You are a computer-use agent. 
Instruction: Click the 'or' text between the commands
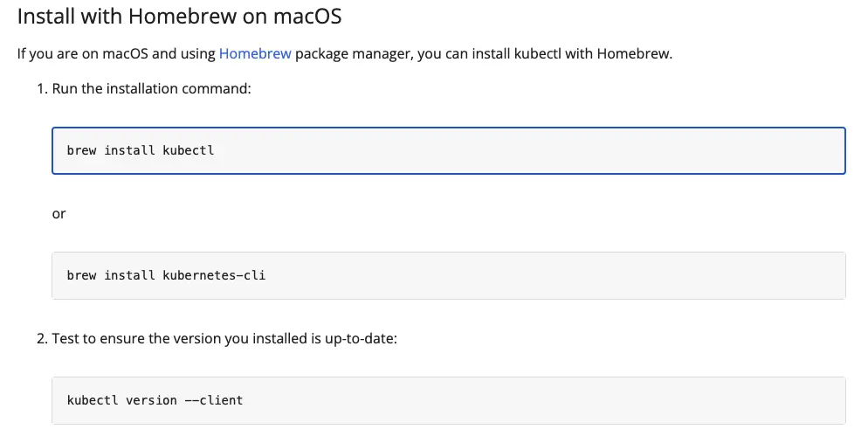59,213
